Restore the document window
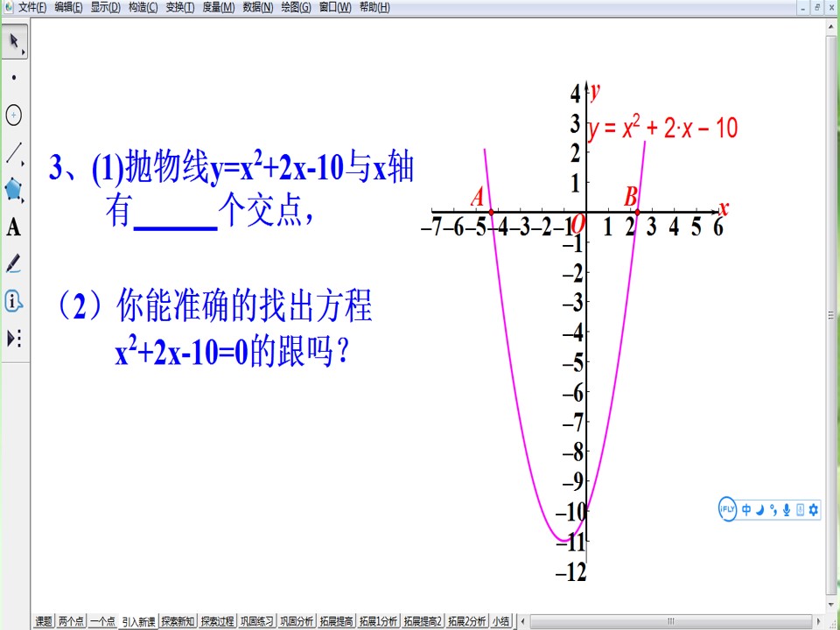 pyautogui.click(x=817, y=8)
